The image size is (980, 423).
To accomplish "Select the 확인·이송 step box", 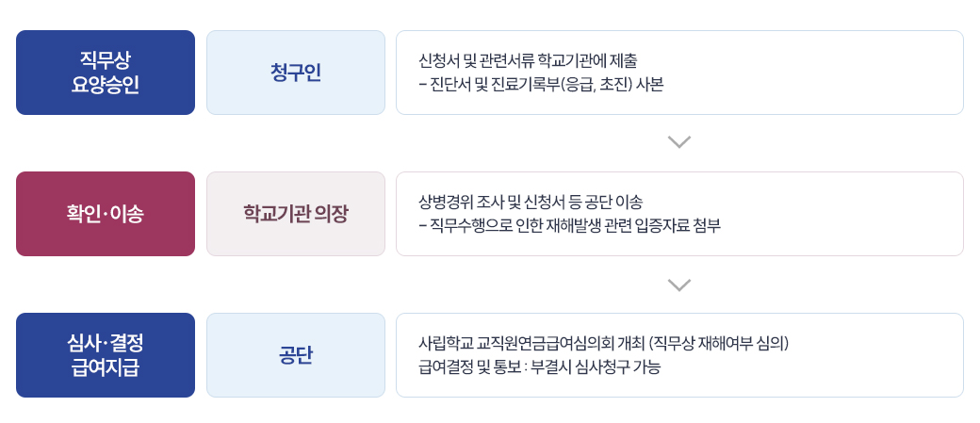I will (x=106, y=214).
